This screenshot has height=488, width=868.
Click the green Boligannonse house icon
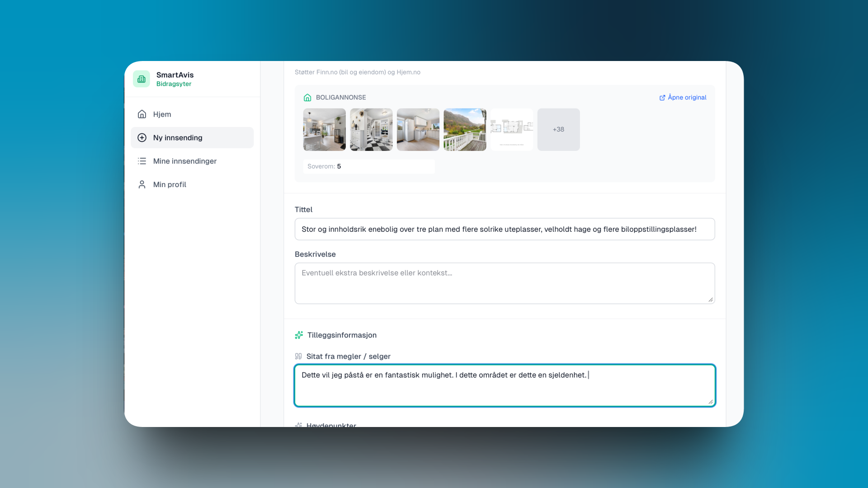(307, 98)
